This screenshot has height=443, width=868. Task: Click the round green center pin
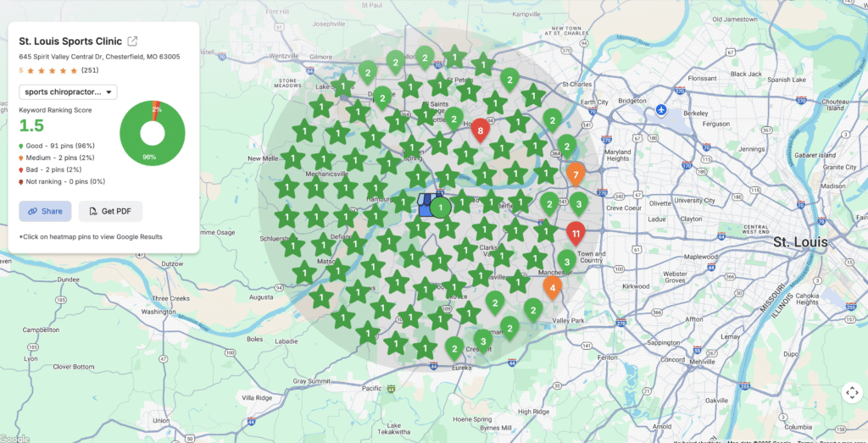tap(440, 208)
